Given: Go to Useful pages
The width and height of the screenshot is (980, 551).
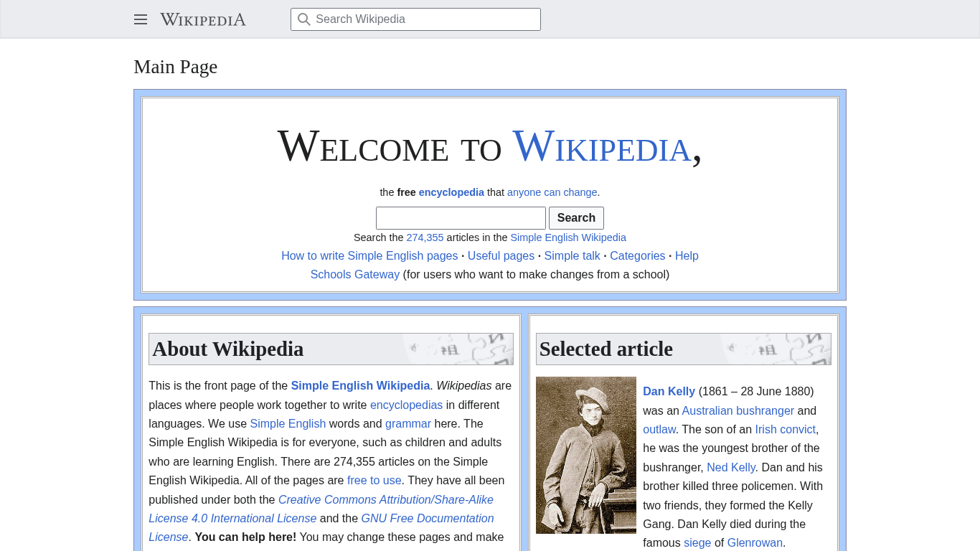Looking at the screenshot, I should 501,256.
